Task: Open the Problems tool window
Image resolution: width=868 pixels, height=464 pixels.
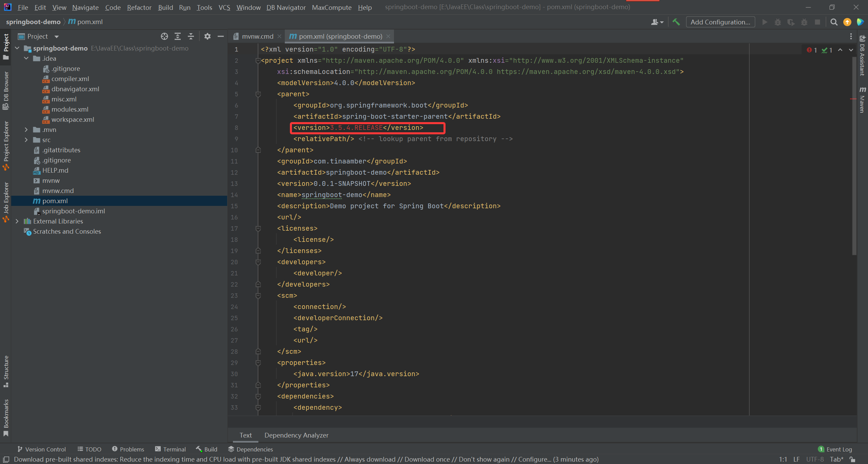Action: point(128,449)
